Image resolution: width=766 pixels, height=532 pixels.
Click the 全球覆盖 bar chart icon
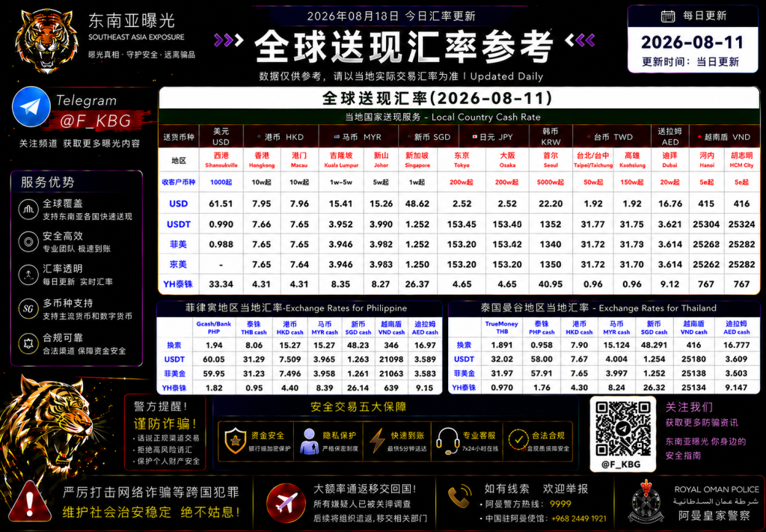click(28, 210)
